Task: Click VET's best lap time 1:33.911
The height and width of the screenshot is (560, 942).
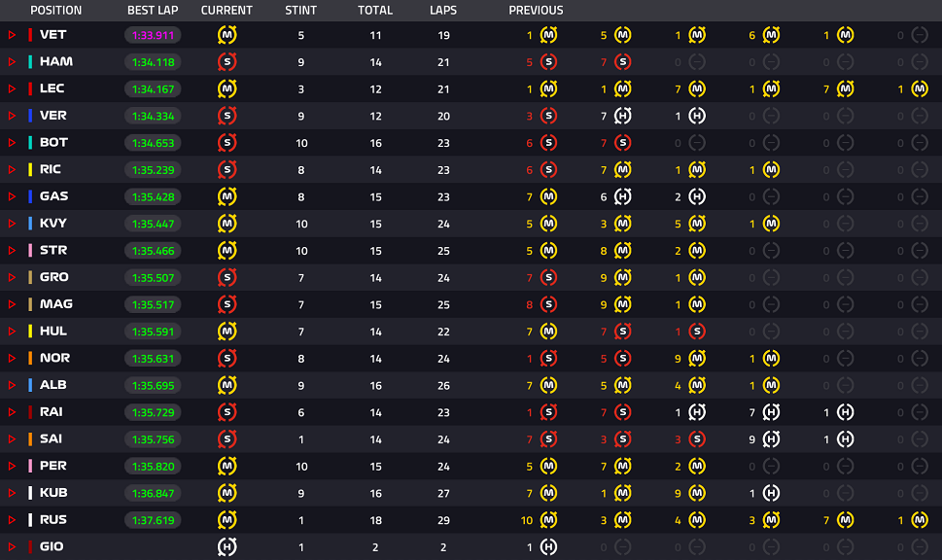Action: 152,35
